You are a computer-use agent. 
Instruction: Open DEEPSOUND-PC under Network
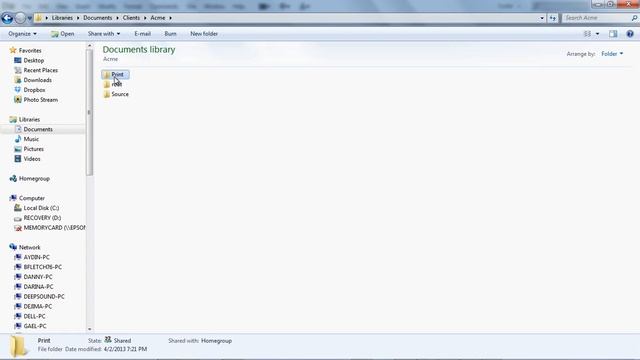click(x=39, y=296)
